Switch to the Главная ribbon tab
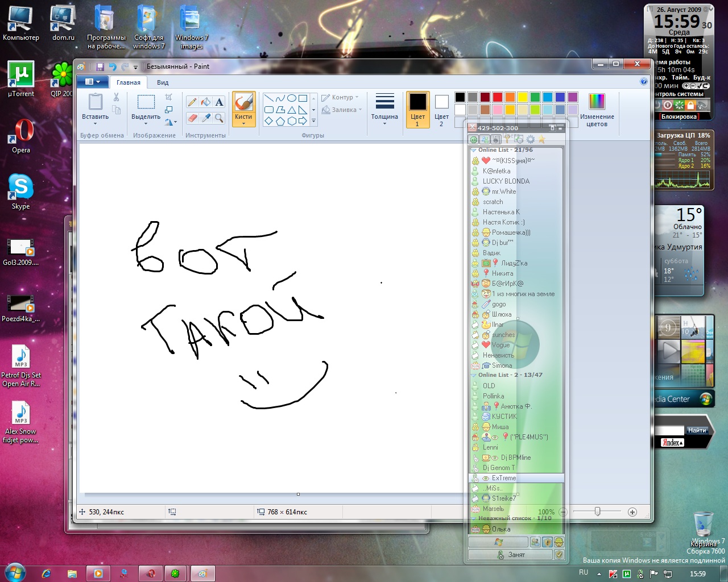Screen dimensions: 728x582 [129, 82]
